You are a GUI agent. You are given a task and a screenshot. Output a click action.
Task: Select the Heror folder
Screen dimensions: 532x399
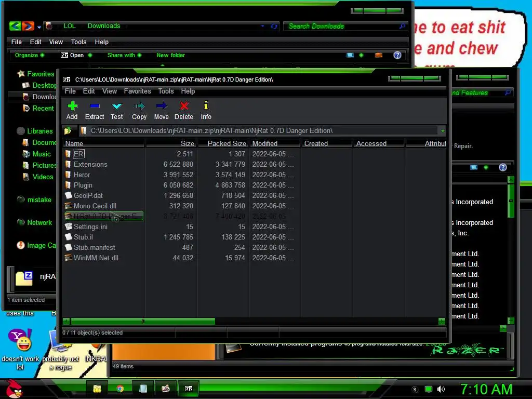coord(82,175)
